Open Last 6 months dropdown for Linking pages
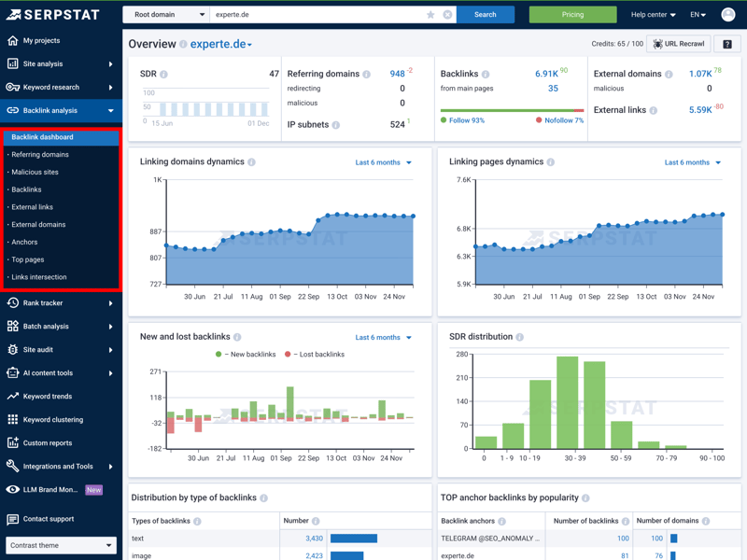Screen dimensions: 747x560 tap(692, 162)
